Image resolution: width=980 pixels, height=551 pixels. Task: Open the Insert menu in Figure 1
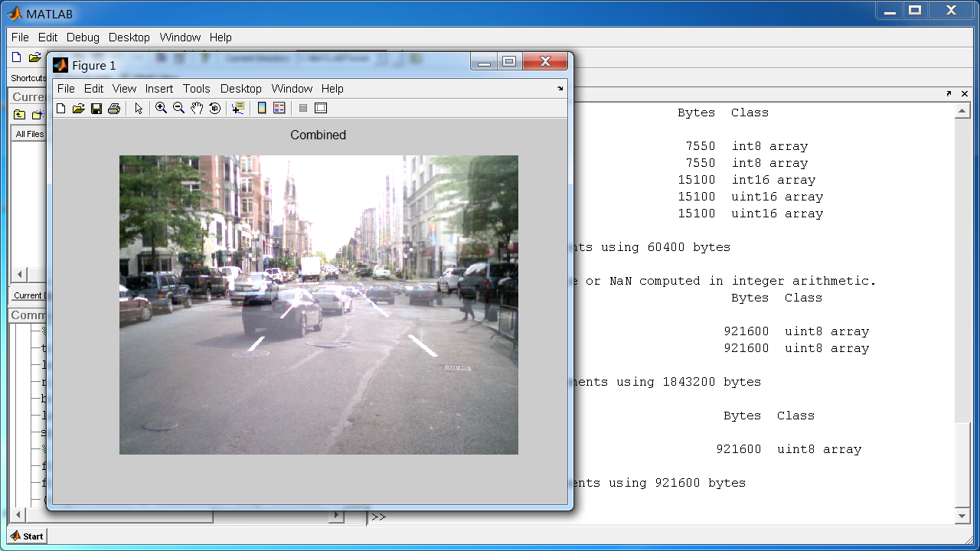[x=159, y=89]
